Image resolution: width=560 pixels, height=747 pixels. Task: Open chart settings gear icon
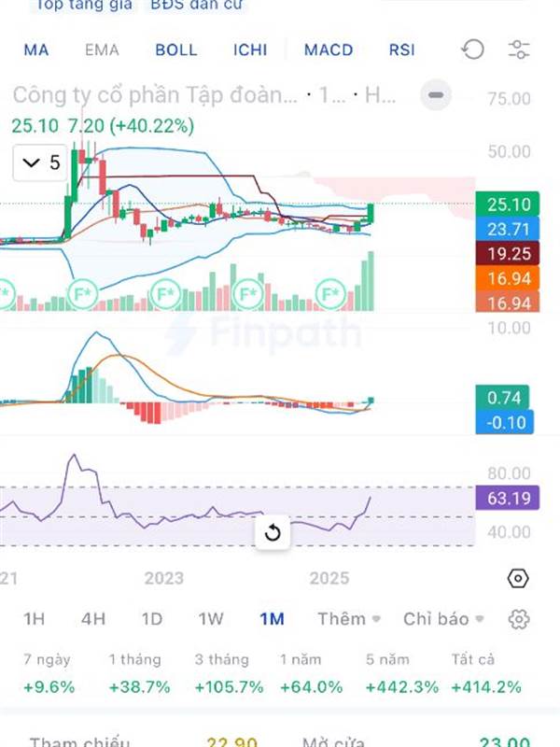pyautogui.click(x=519, y=619)
